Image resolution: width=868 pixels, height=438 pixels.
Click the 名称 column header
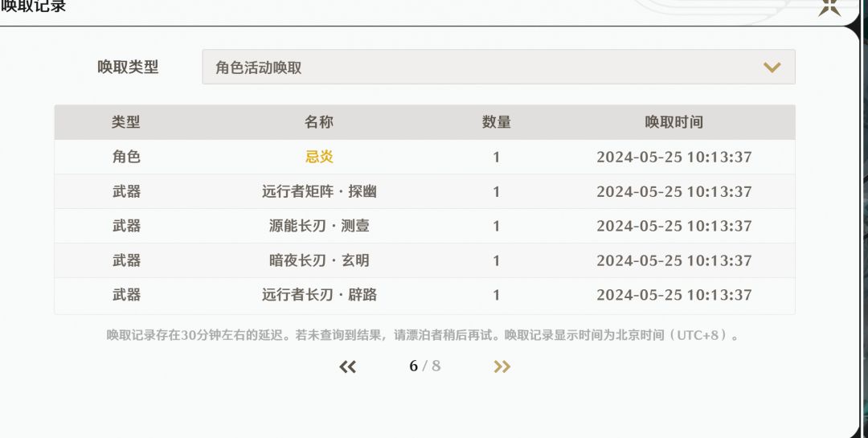pos(318,122)
